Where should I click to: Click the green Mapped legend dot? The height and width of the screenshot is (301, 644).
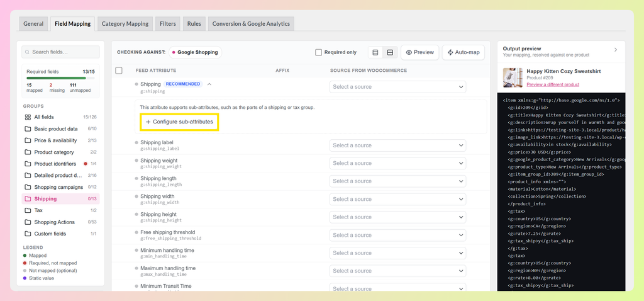point(25,256)
